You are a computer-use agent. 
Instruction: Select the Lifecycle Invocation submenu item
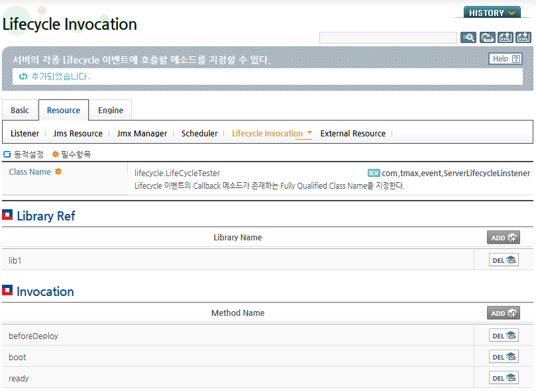point(267,133)
